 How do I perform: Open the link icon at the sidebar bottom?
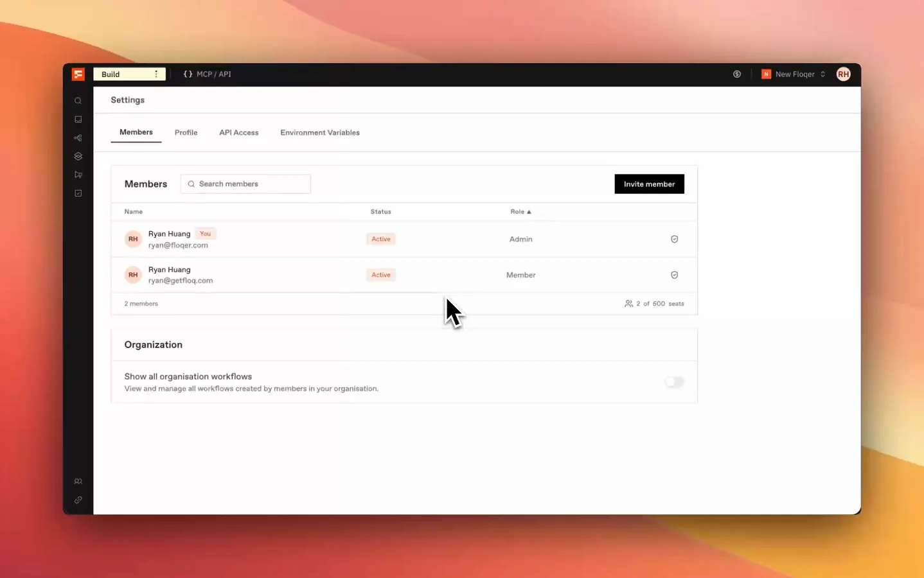78,500
